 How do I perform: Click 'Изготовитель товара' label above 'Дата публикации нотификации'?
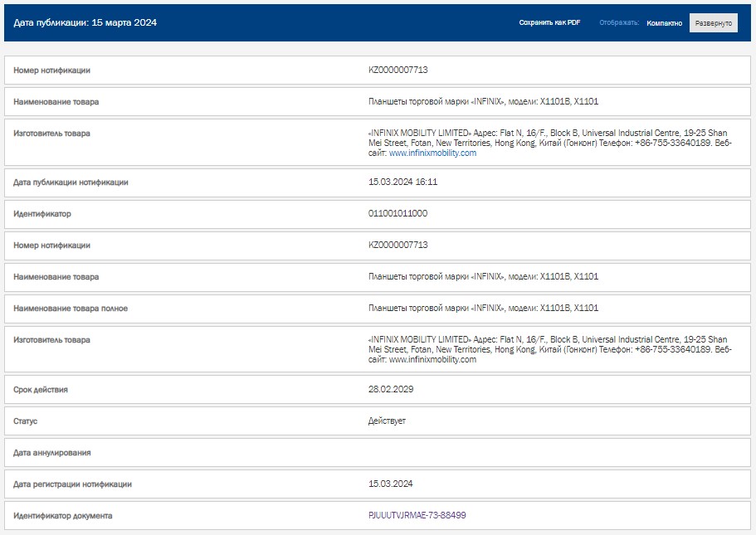coord(51,133)
